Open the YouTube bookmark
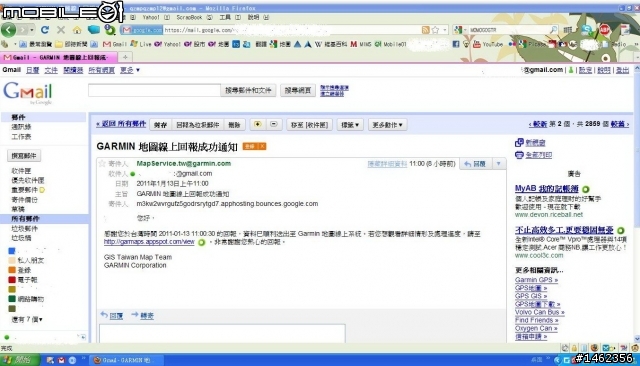This screenshot has height=366, width=640. (x=488, y=44)
